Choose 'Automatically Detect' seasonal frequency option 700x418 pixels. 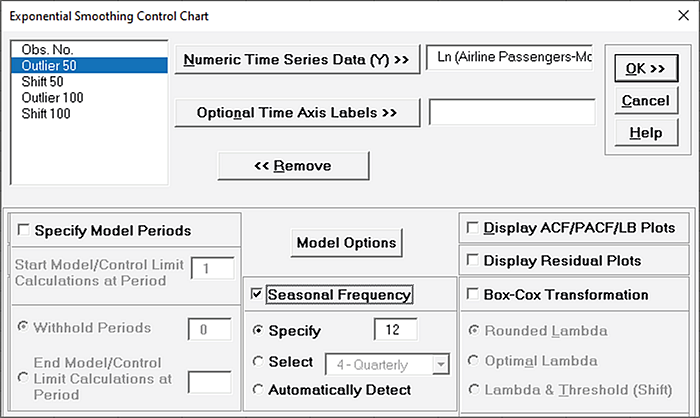click(x=260, y=390)
